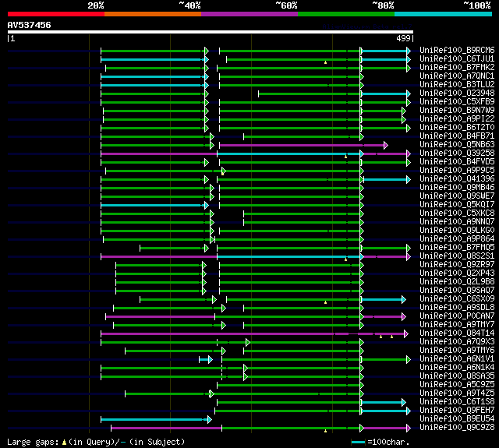Open the UniRef100_Q9FEH7 hit
Screen dimensions: 499x448
click(457, 411)
